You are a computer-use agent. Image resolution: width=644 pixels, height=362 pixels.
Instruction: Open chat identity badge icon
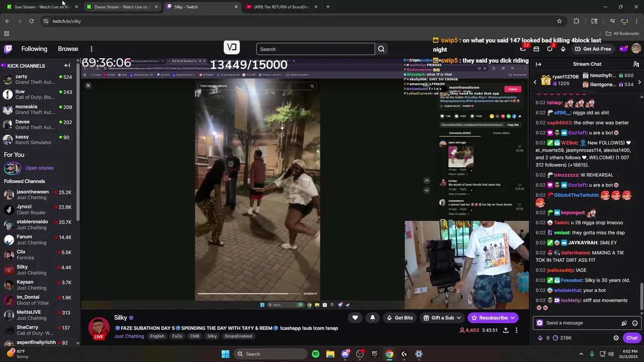pos(540,323)
